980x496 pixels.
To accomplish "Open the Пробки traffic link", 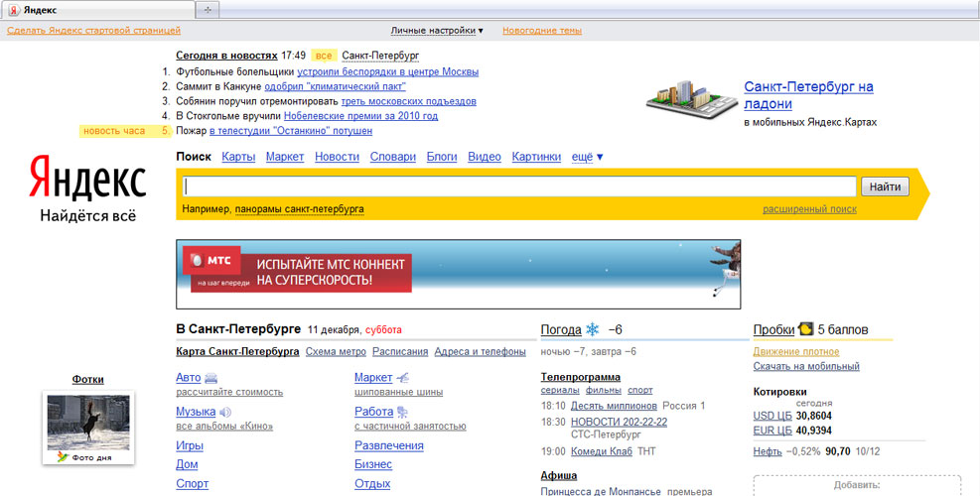I will click(x=773, y=329).
